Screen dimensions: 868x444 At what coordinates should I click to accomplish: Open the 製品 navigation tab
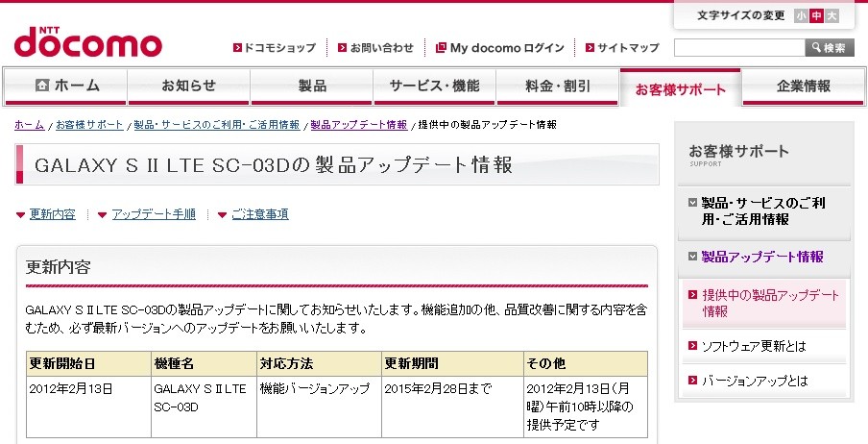coord(312,86)
